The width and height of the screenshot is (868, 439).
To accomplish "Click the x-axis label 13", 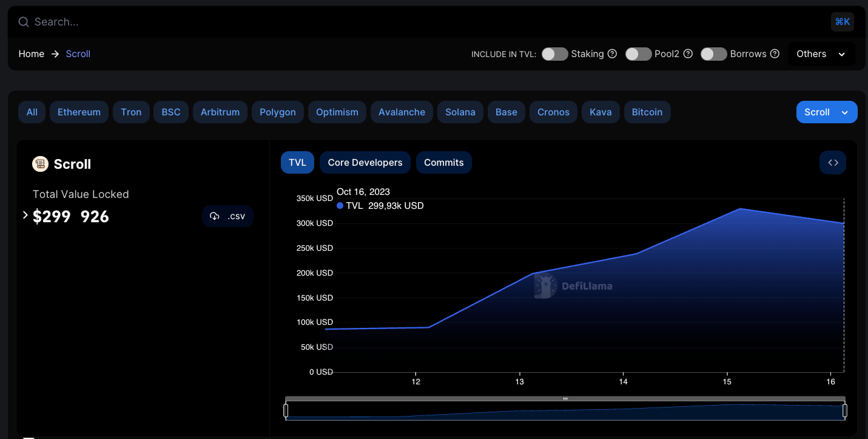I will click(520, 382).
